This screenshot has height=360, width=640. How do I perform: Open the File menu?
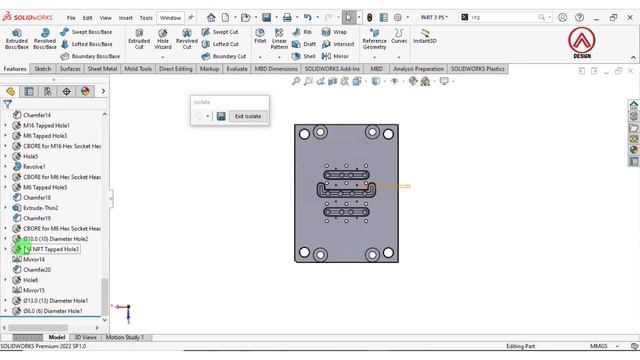point(71,18)
